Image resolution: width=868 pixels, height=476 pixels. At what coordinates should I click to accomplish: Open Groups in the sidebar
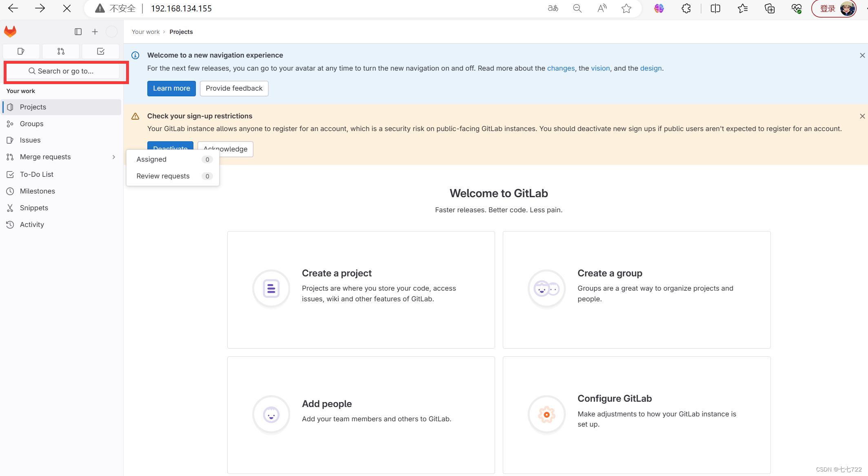coord(62,124)
